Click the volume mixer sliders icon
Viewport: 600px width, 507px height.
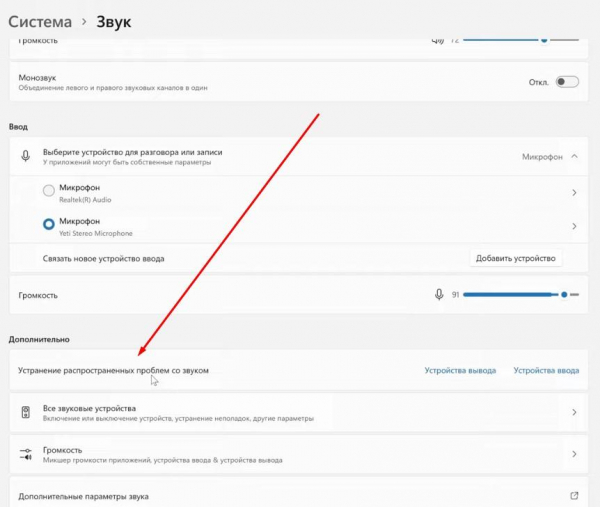pyautogui.click(x=26, y=454)
